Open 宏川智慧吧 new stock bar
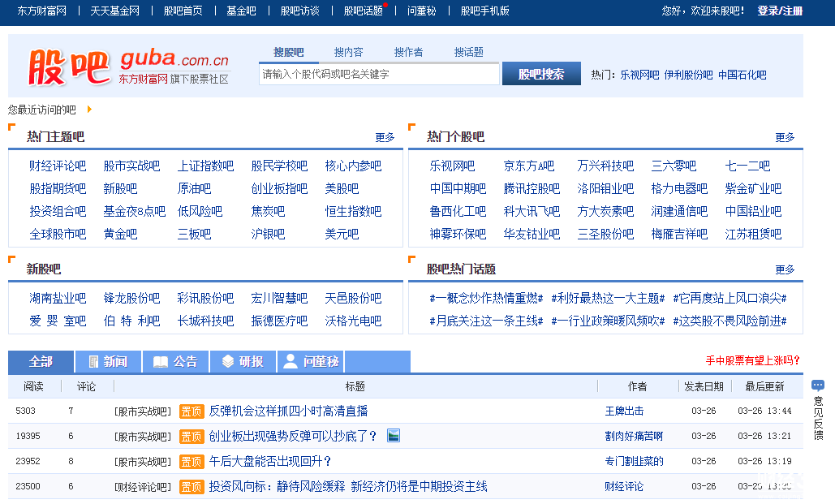The image size is (835, 504). [x=280, y=298]
